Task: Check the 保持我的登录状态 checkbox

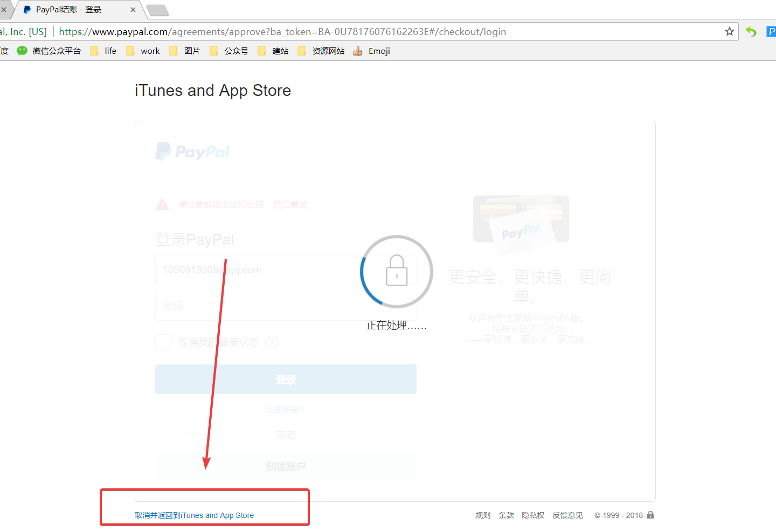Action: (163, 342)
